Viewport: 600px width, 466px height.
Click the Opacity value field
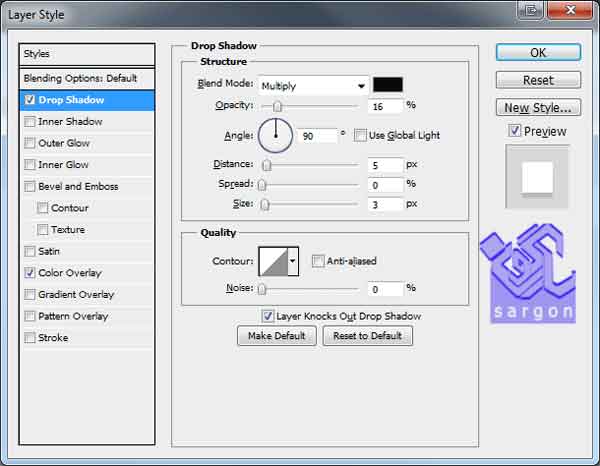(x=385, y=106)
